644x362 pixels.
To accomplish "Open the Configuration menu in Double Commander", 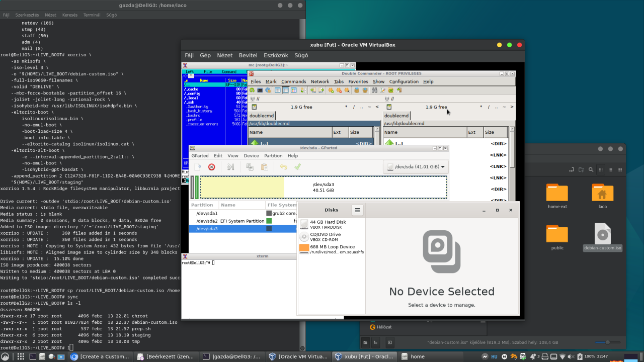I will (x=404, y=81).
